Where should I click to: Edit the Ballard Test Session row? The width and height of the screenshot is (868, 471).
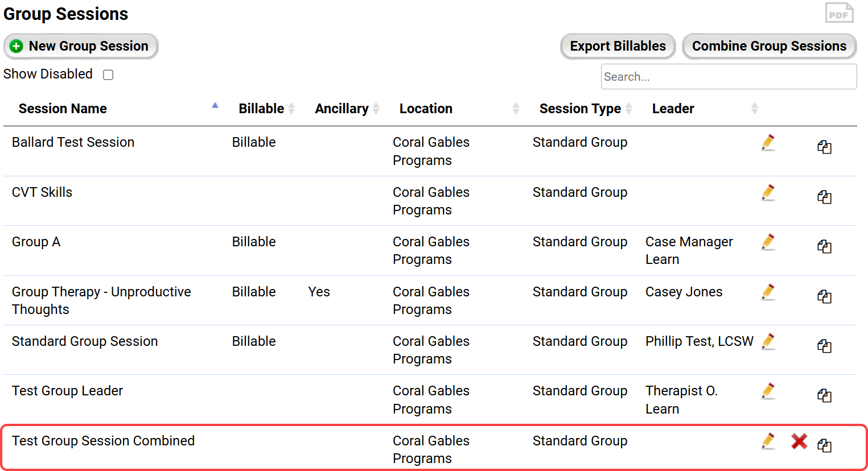coord(768,142)
